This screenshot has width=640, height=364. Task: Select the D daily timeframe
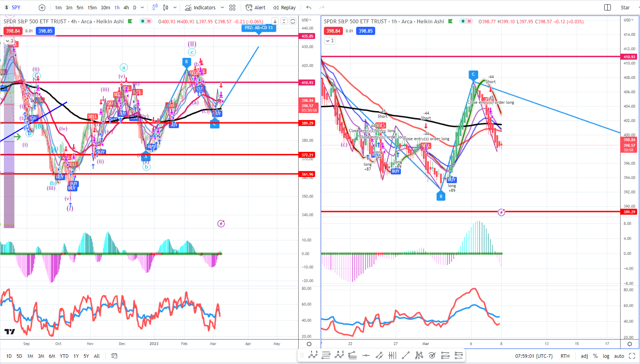click(x=135, y=7)
